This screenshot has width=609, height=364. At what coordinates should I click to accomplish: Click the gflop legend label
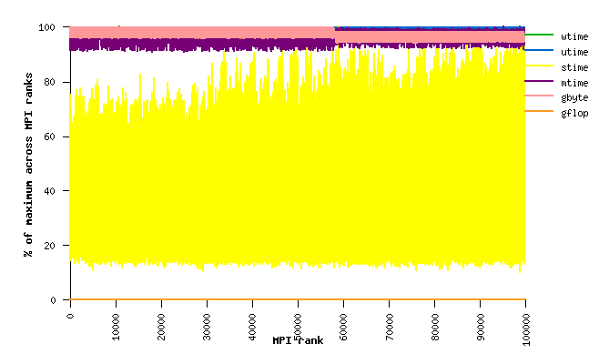pyautogui.click(x=574, y=114)
